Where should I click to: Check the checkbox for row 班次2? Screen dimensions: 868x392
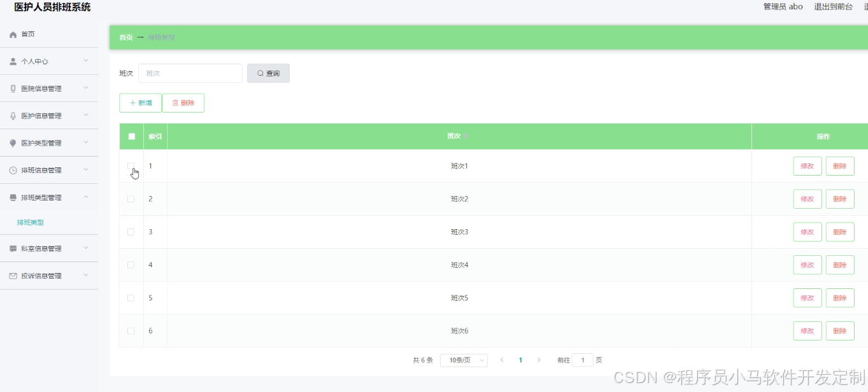pos(131,199)
